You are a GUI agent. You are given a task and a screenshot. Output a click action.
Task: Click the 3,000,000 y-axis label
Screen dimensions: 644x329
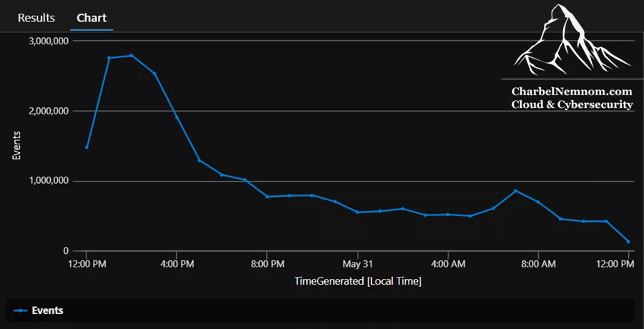click(49, 41)
